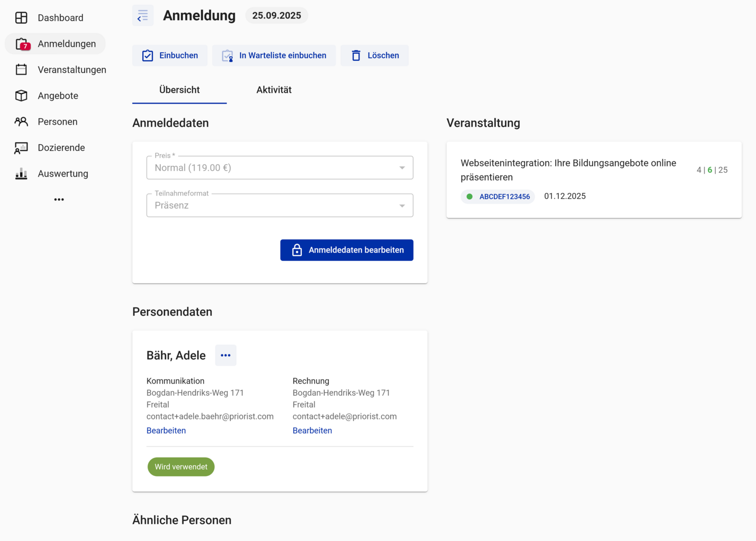This screenshot has width=756, height=541.
Task: Click the Angebote cube icon
Action: tap(21, 96)
